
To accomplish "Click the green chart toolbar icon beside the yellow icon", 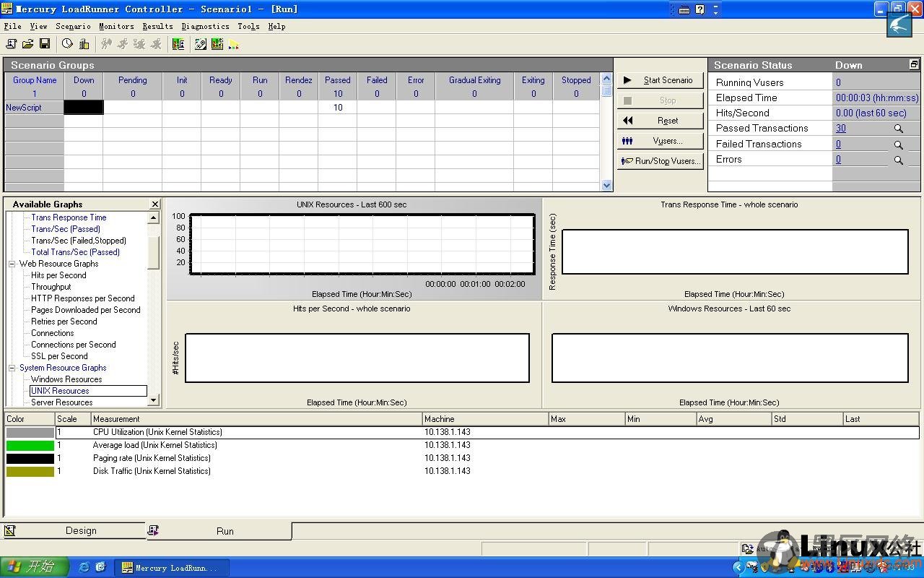I will pos(217,44).
